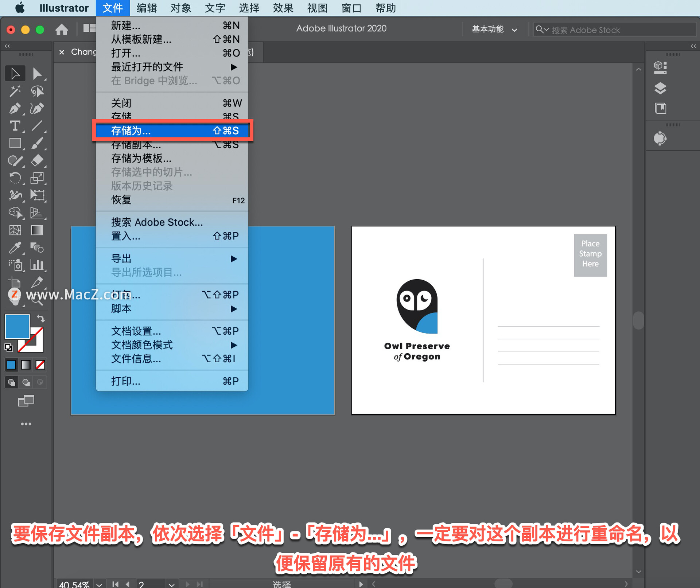Select the Type tool
The image size is (700, 588).
15,126
